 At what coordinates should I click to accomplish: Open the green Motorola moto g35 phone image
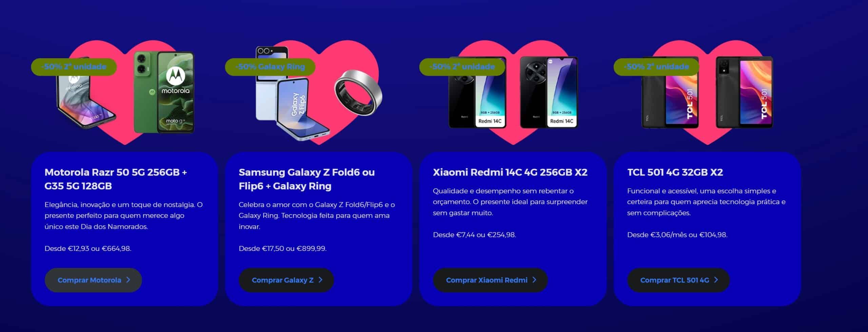click(x=164, y=92)
